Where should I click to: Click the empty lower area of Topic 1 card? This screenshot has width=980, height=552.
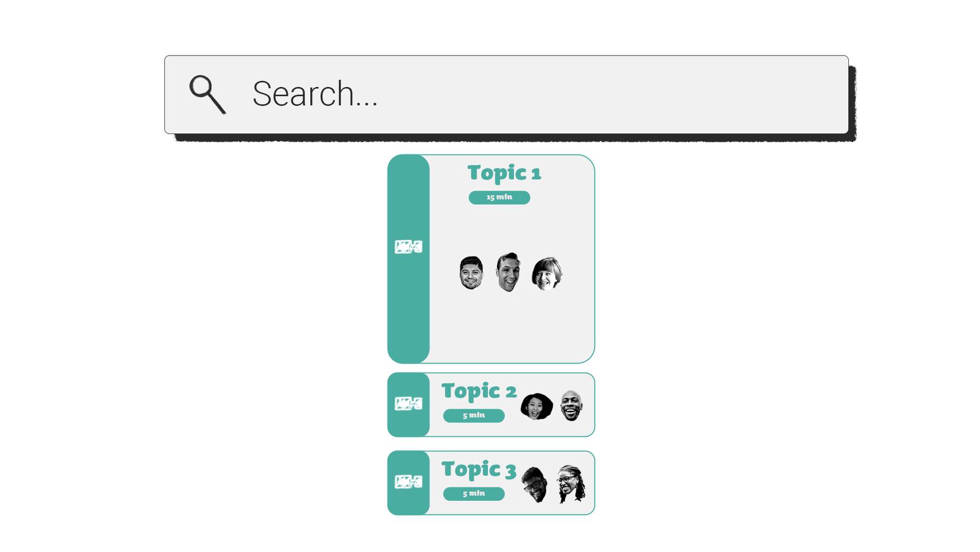coord(512,327)
